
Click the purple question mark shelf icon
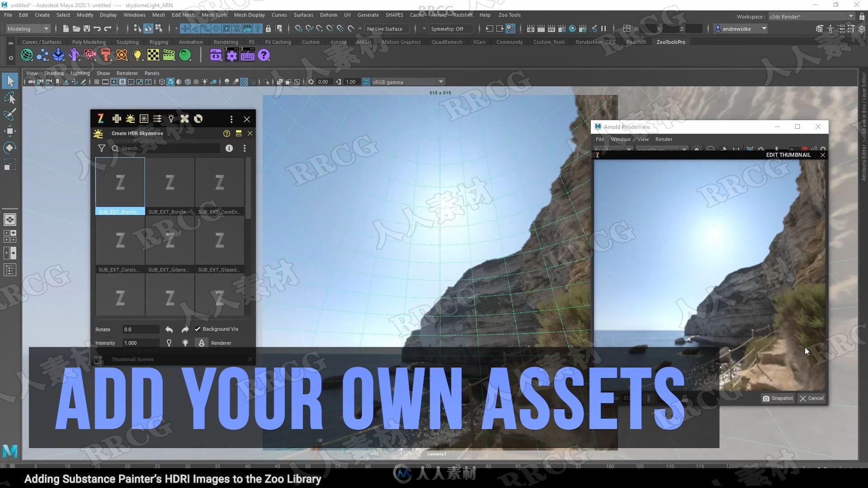point(264,55)
